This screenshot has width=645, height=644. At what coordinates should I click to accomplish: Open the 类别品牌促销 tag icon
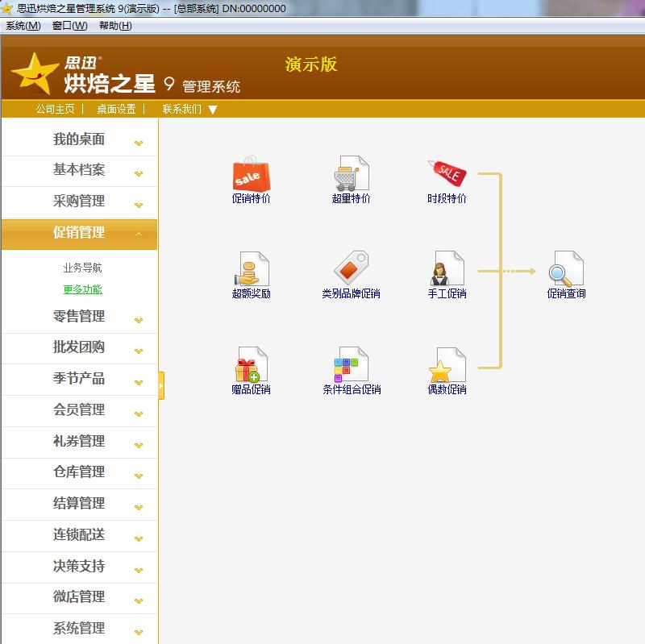pyautogui.click(x=351, y=268)
